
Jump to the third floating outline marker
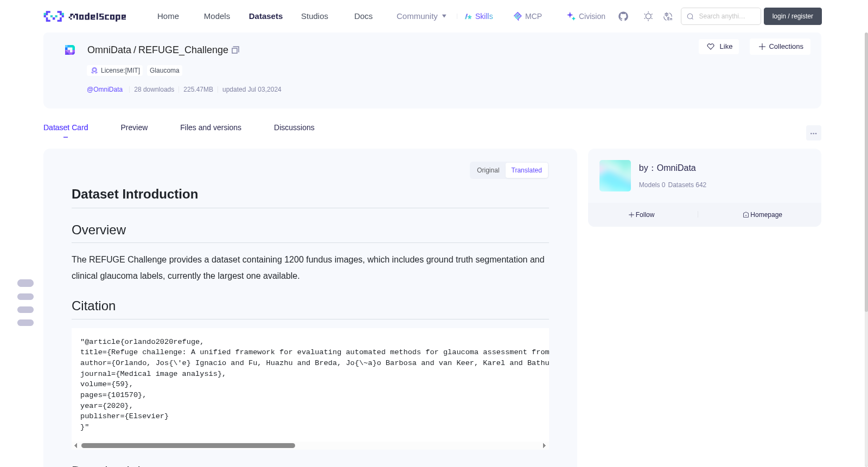point(25,310)
